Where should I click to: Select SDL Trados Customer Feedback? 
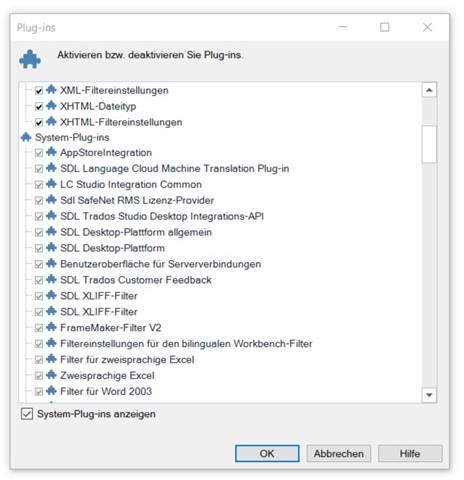136,280
